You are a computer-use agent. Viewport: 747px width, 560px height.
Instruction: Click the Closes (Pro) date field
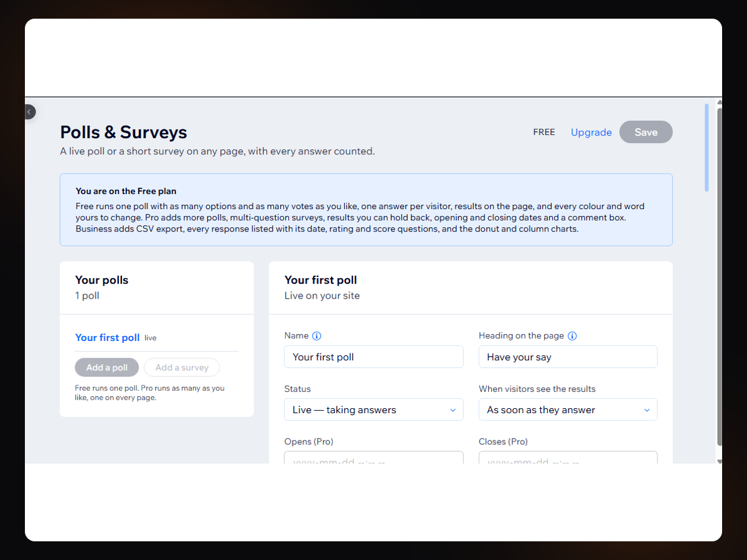point(568,458)
